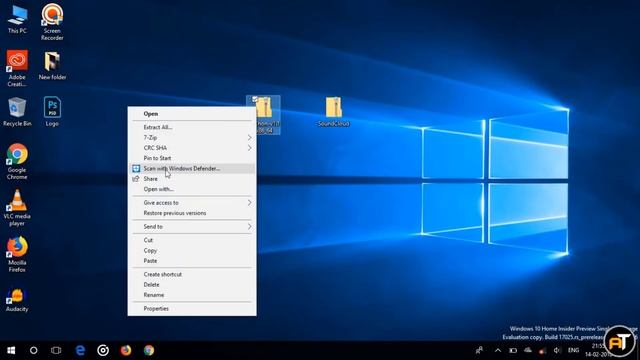
Task: Open Cortana search circle in taskbar
Action: (x=33, y=350)
